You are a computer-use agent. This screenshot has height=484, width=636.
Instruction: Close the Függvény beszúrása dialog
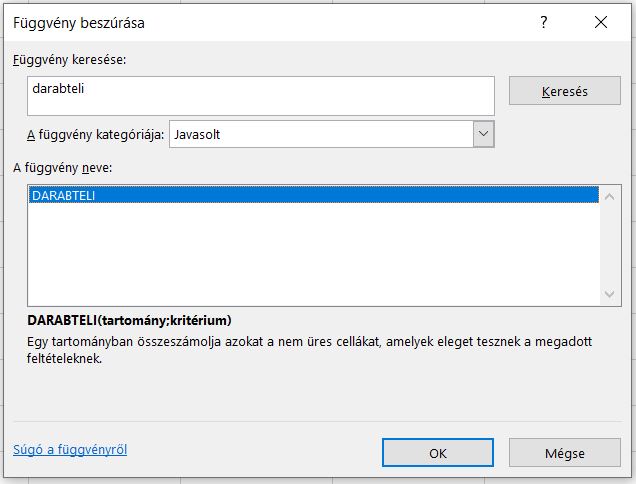click(600, 22)
